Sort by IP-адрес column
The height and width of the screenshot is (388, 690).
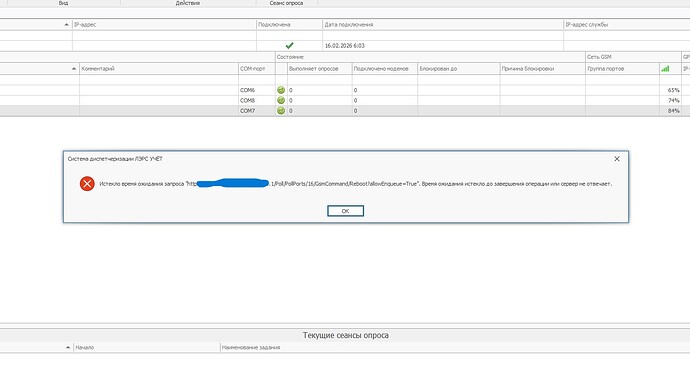pos(164,25)
